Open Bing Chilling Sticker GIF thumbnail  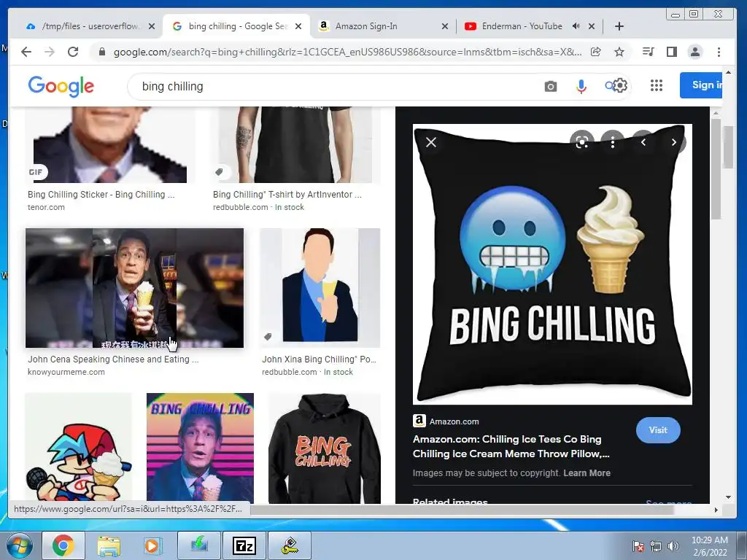[x=110, y=145]
